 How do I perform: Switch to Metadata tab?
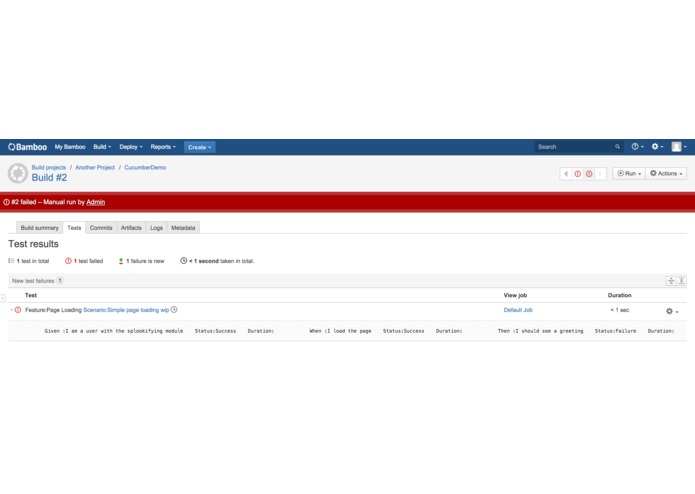(183, 228)
